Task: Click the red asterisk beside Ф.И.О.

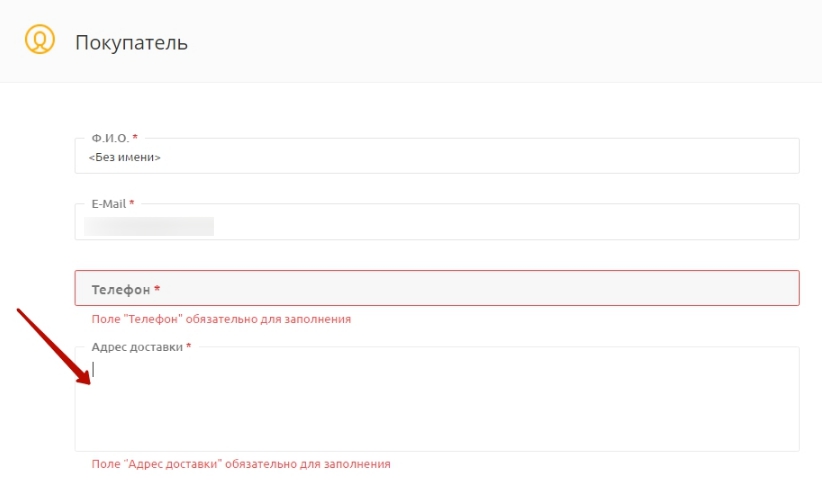Action: (135, 137)
